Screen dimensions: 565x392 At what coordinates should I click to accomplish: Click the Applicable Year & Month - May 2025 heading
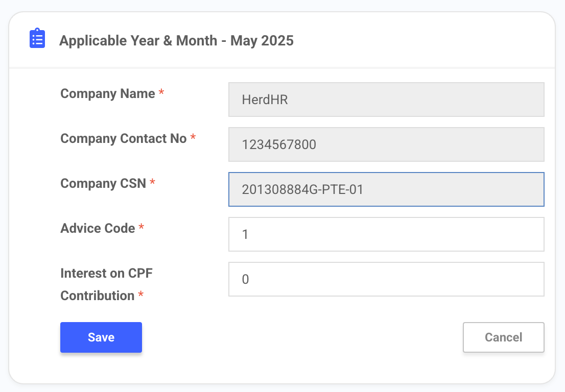(177, 40)
